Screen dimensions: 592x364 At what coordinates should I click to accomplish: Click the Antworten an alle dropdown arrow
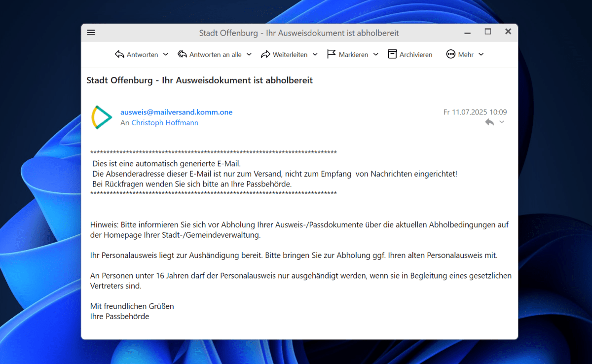[249, 55]
